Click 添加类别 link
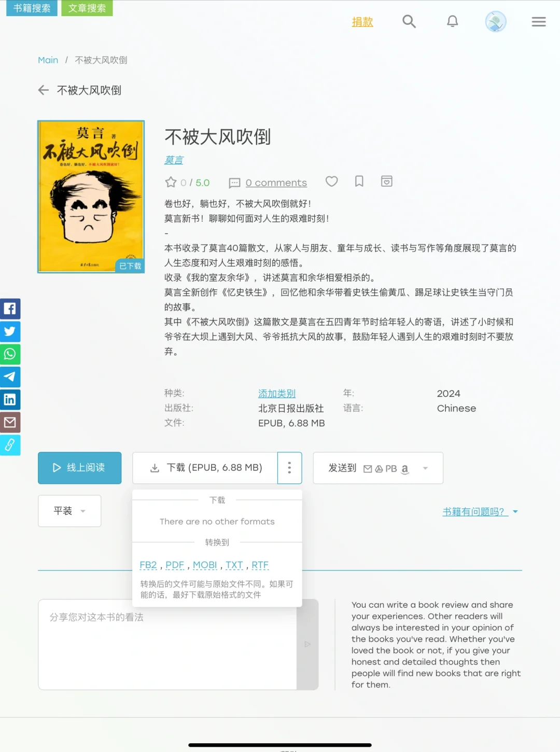This screenshot has height=752, width=560. 277,394
